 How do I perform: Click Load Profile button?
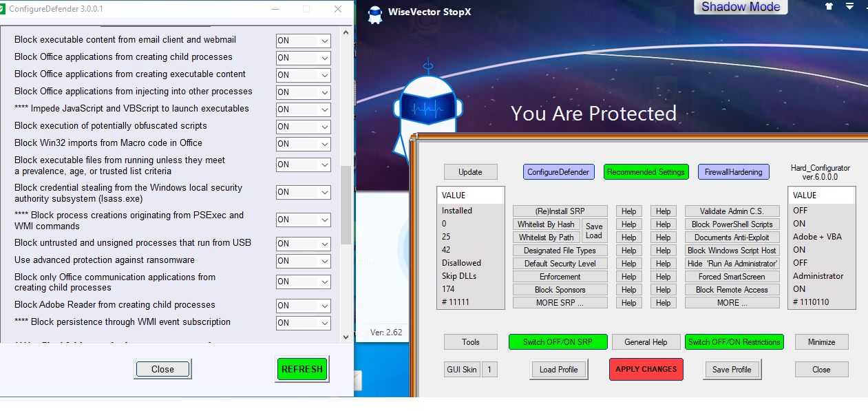pyautogui.click(x=558, y=370)
